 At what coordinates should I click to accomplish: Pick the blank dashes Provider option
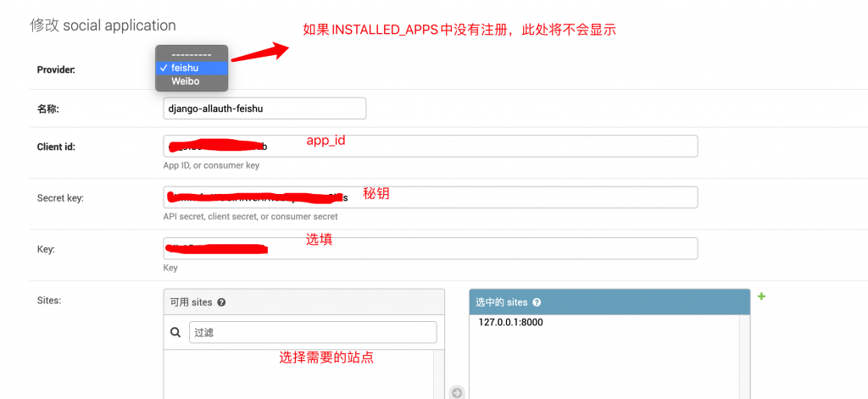click(x=192, y=54)
